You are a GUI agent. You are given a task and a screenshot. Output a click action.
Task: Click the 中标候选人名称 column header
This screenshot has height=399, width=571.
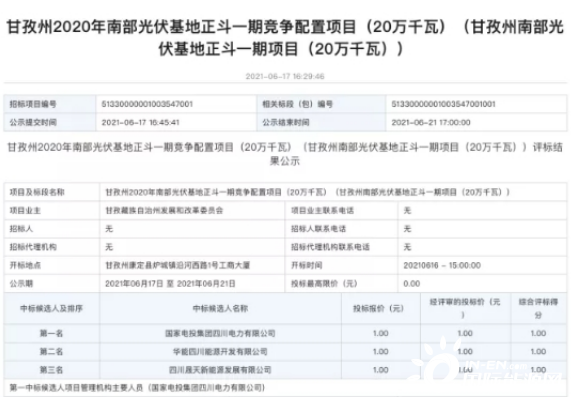coord(220,309)
